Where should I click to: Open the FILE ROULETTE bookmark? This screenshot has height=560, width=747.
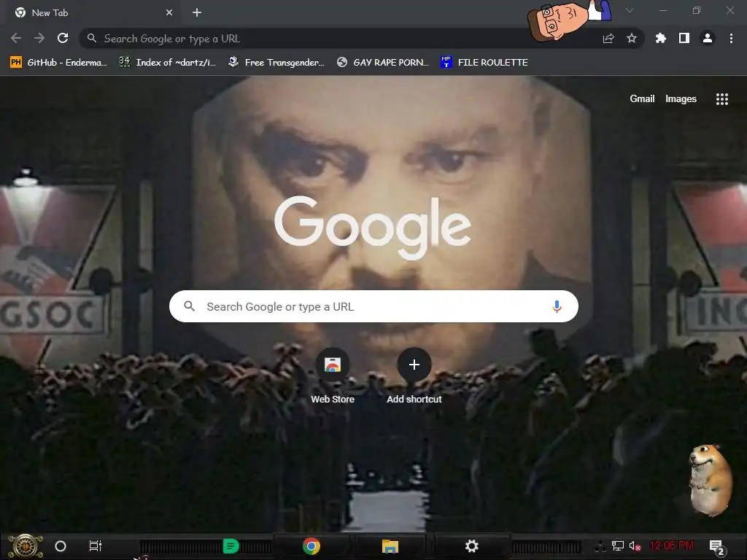pos(485,63)
